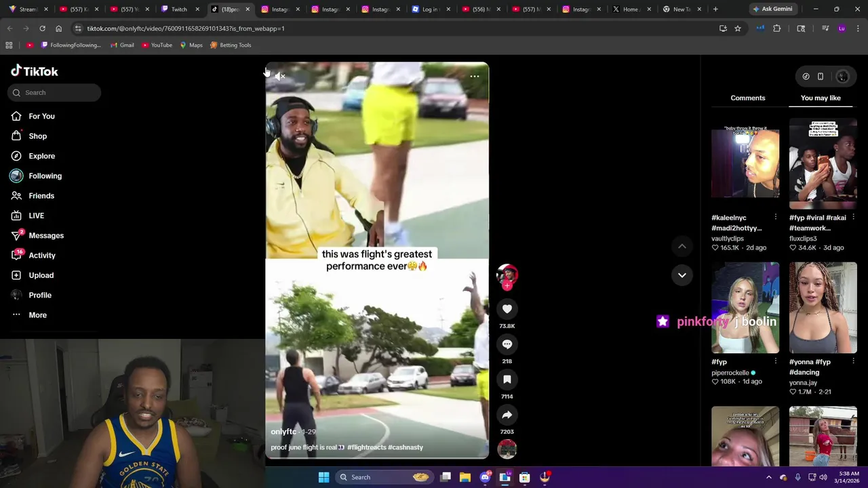Click the Chrome address bar URL
Image resolution: width=868 pixels, height=488 pixels.
pos(186,28)
